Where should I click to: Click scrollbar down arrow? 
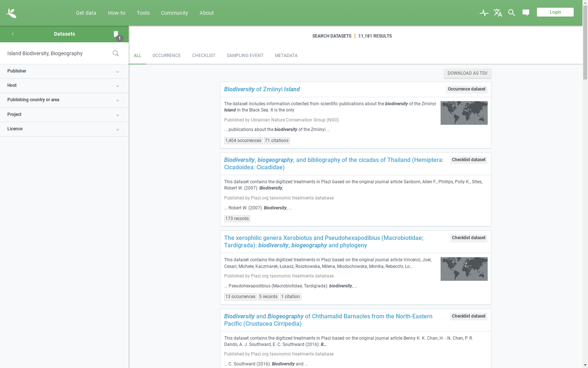[585, 365]
